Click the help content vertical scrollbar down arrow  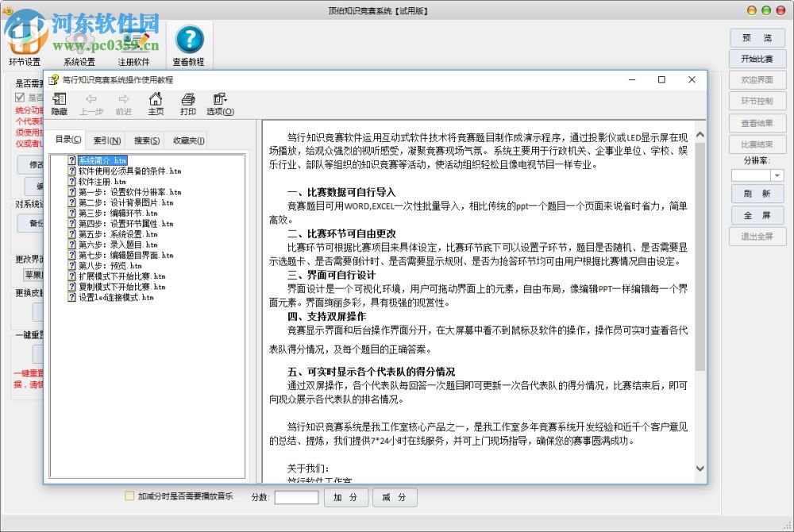(x=700, y=468)
